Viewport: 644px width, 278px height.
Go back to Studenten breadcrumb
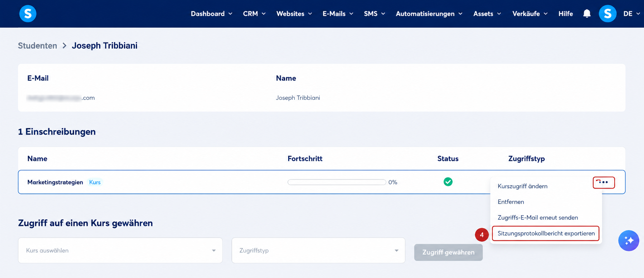37,46
